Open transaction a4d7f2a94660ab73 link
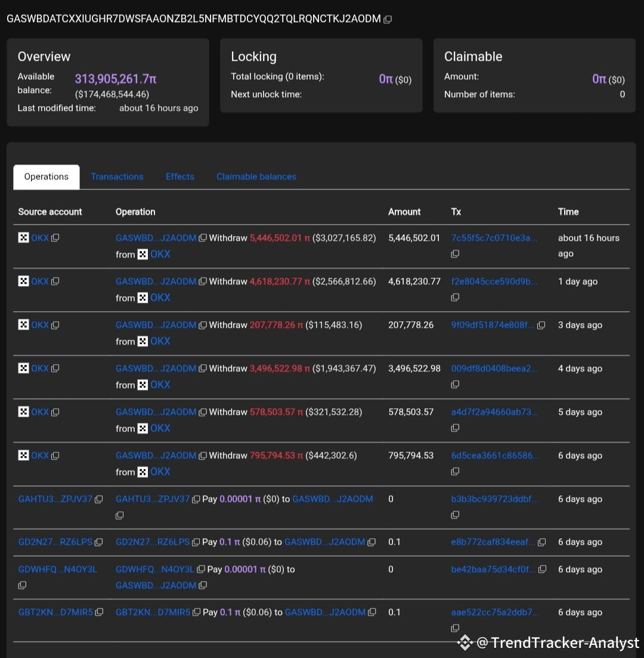The image size is (644, 658). click(494, 412)
